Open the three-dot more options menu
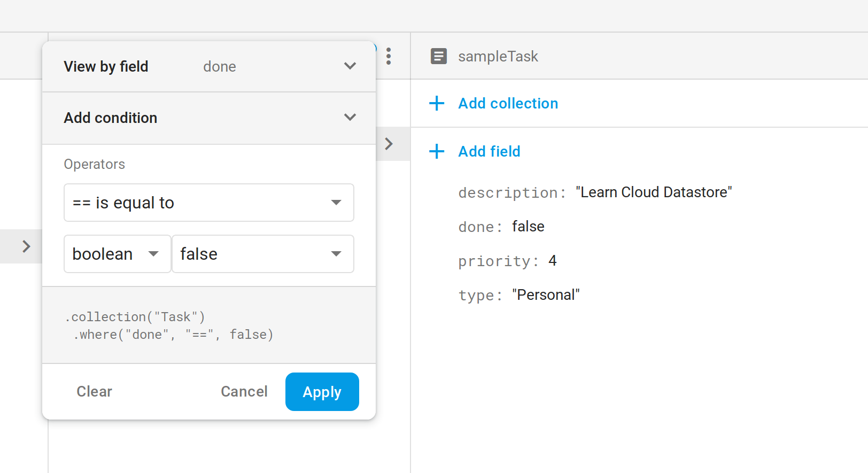This screenshot has height=473, width=868. click(x=389, y=56)
